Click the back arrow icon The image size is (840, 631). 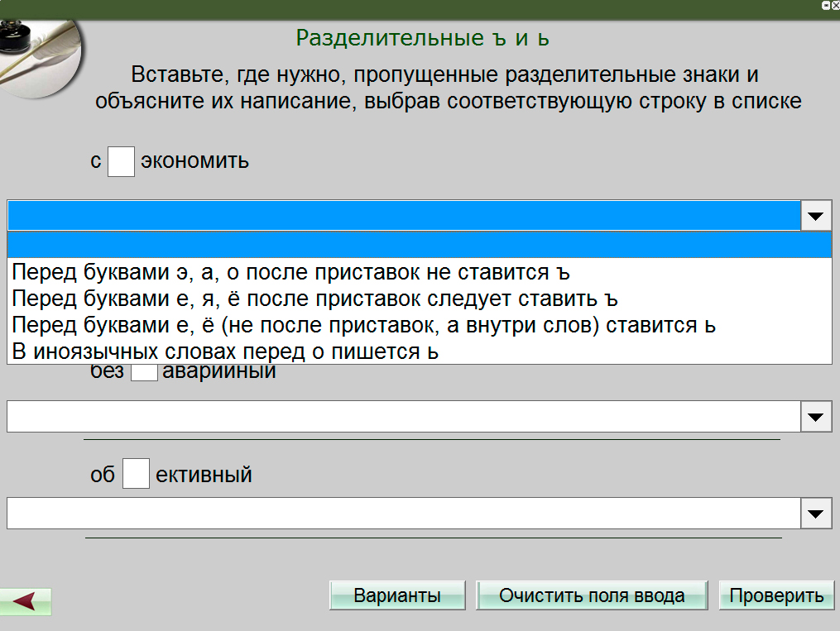point(26,601)
